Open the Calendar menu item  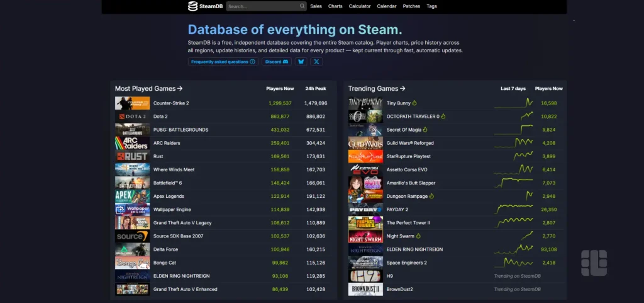click(x=387, y=6)
